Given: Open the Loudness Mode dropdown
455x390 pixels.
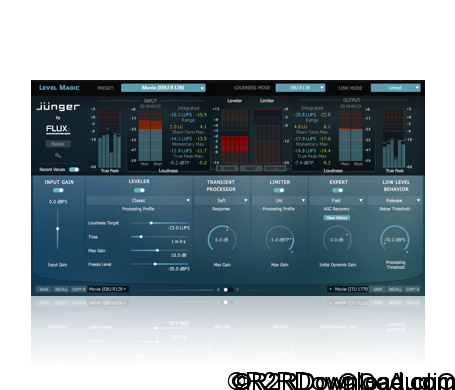Looking at the screenshot, I should click(x=300, y=88).
